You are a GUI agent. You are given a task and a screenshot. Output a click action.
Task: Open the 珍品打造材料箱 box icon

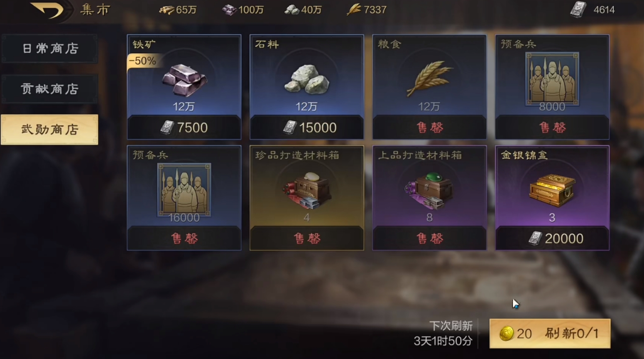[306, 190]
